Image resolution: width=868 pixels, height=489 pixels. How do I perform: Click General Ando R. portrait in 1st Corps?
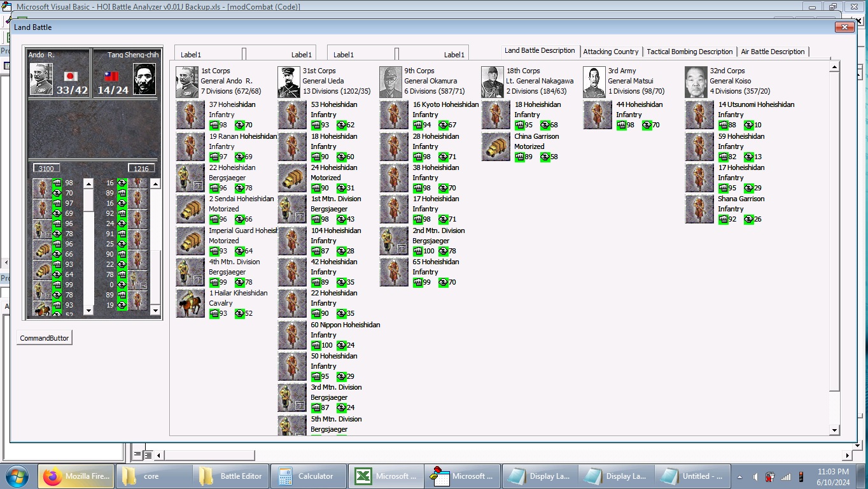tap(187, 81)
